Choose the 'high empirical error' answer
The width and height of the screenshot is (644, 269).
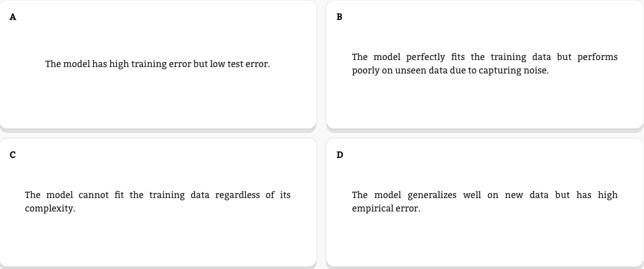click(484, 201)
